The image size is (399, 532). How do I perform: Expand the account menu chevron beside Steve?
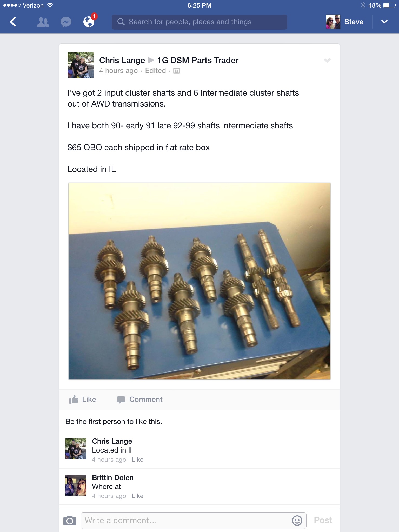[x=384, y=22]
